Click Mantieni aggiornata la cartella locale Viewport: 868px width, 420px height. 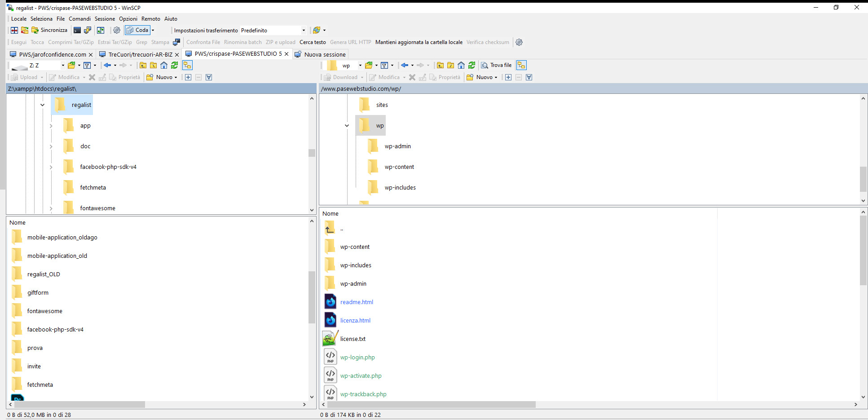(419, 42)
